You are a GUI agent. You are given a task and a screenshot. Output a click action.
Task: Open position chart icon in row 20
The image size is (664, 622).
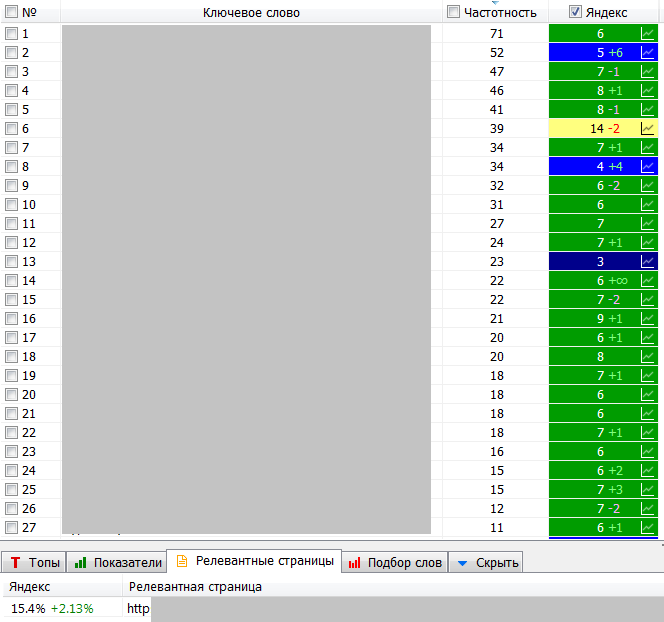point(647,395)
